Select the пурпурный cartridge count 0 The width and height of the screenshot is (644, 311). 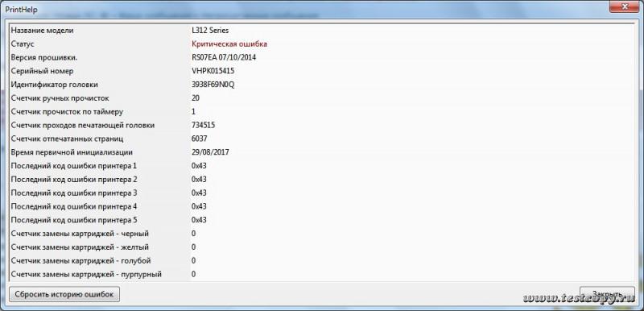[193, 274]
